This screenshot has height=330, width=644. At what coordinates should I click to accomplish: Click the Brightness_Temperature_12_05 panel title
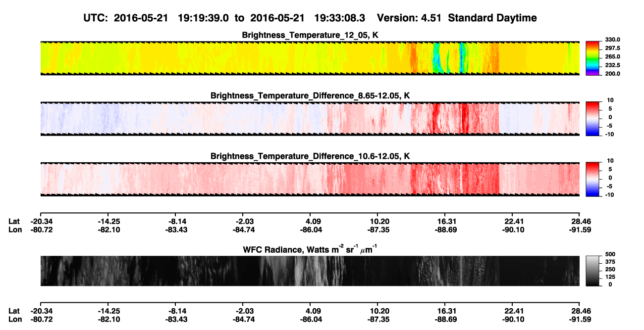[310, 35]
